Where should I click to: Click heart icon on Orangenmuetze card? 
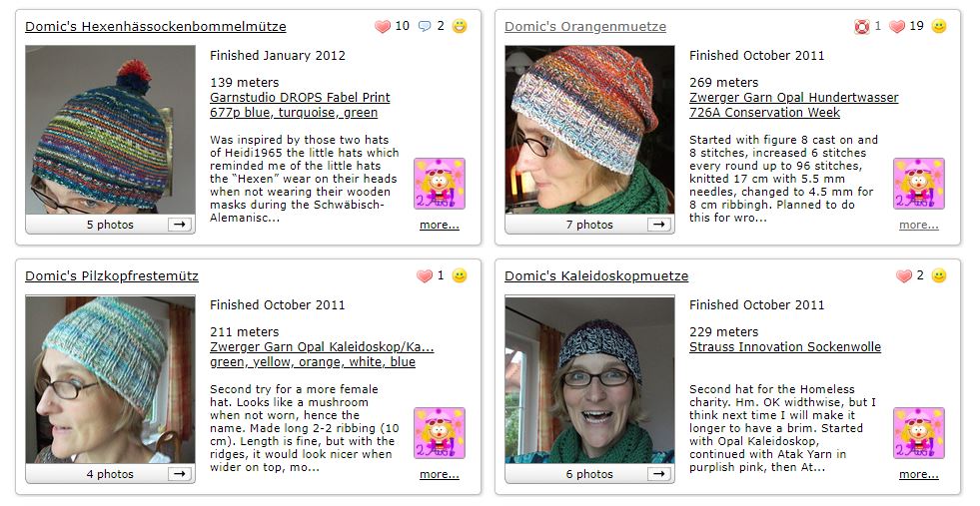(x=897, y=26)
